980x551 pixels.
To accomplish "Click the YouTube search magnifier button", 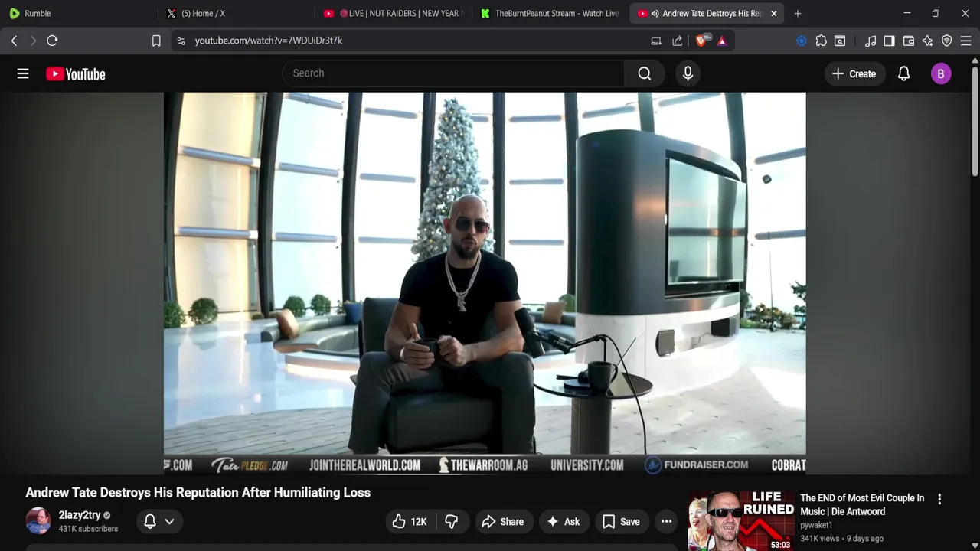I will (645, 73).
